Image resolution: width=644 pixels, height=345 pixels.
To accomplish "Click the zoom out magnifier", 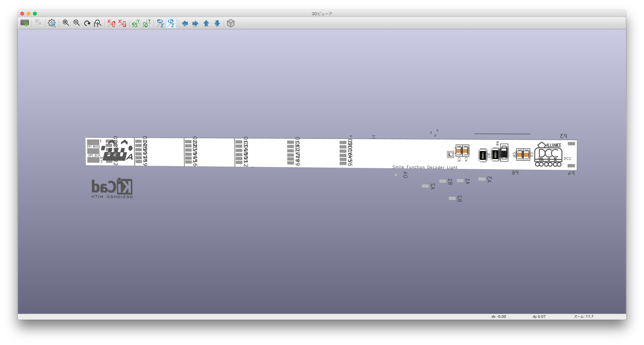I will pyautogui.click(x=77, y=23).
